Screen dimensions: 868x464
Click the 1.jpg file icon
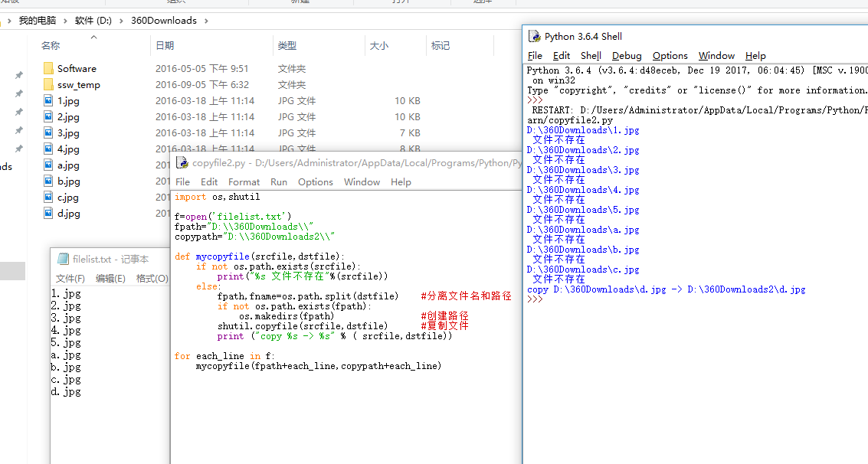click(48, 100)
